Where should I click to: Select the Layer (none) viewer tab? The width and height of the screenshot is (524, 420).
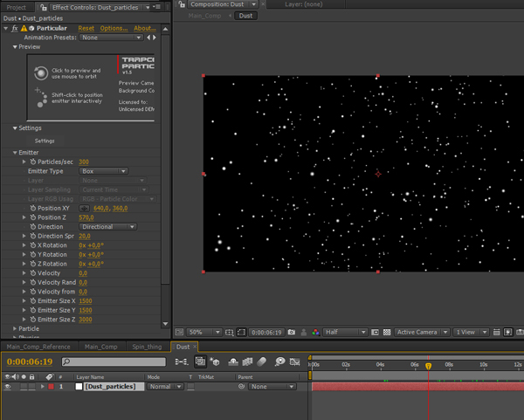(303, 4)
